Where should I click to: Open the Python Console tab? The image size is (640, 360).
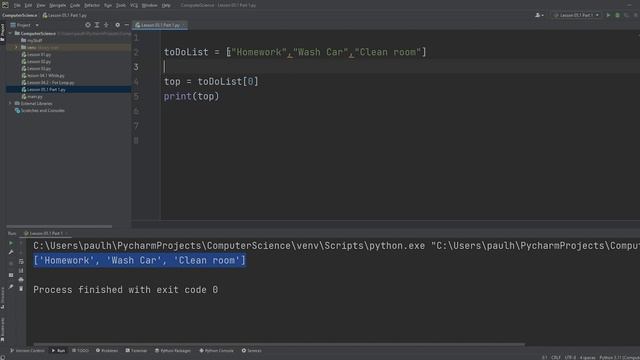point(216,351)
